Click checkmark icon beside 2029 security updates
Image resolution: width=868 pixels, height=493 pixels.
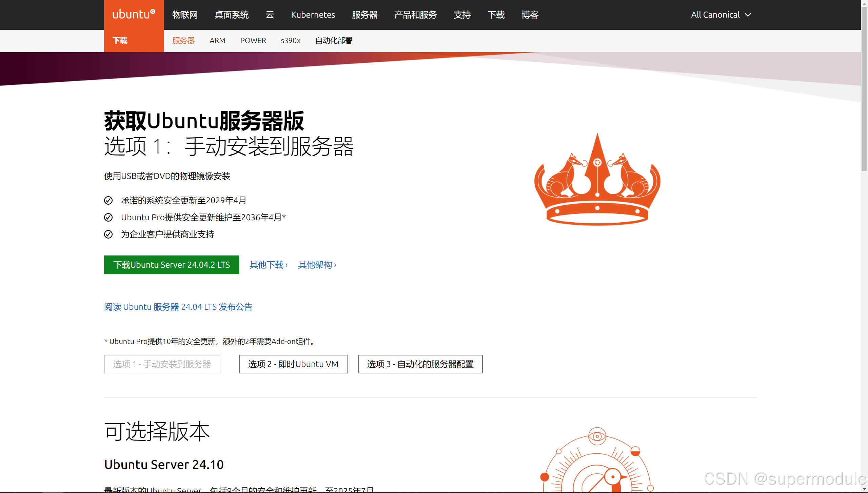108,201
